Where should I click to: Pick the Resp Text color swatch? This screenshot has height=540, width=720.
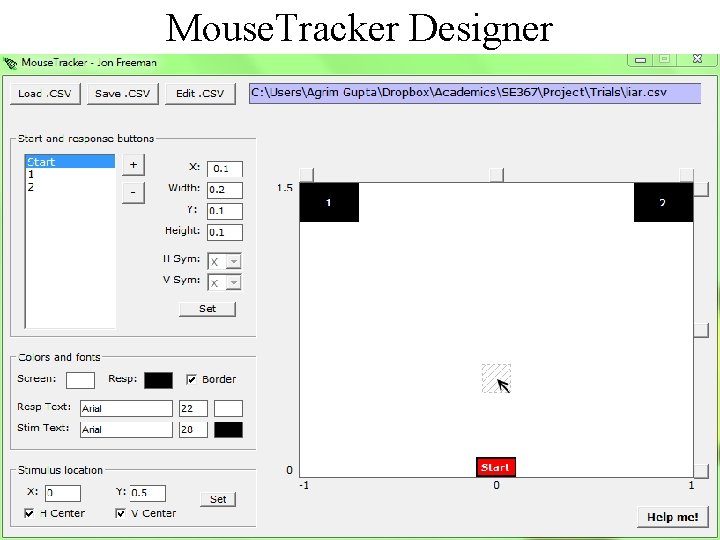coord(228,408)
